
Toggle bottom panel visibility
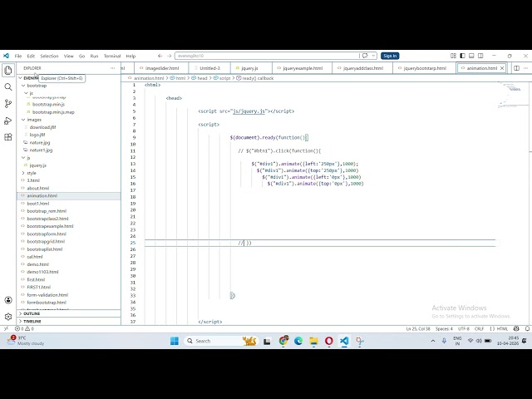(471, 56)
